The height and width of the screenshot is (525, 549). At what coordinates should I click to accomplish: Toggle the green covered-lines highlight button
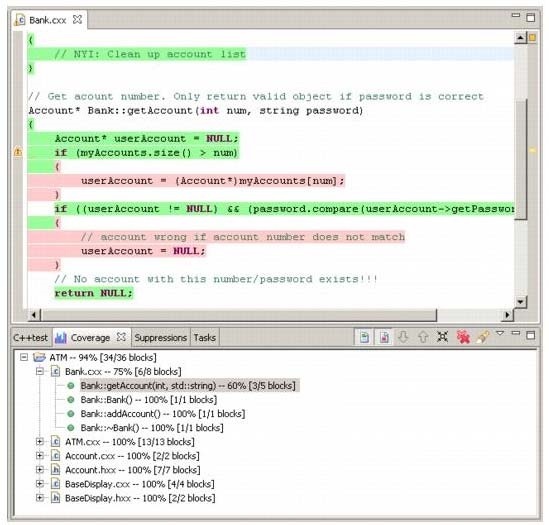click(364, 337)
